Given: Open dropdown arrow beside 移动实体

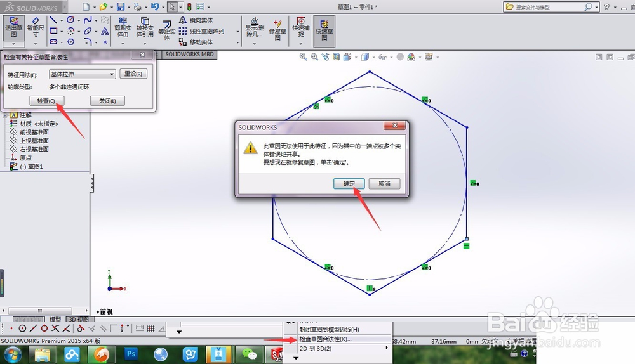Looking at the screenshot, I should 237,42.
